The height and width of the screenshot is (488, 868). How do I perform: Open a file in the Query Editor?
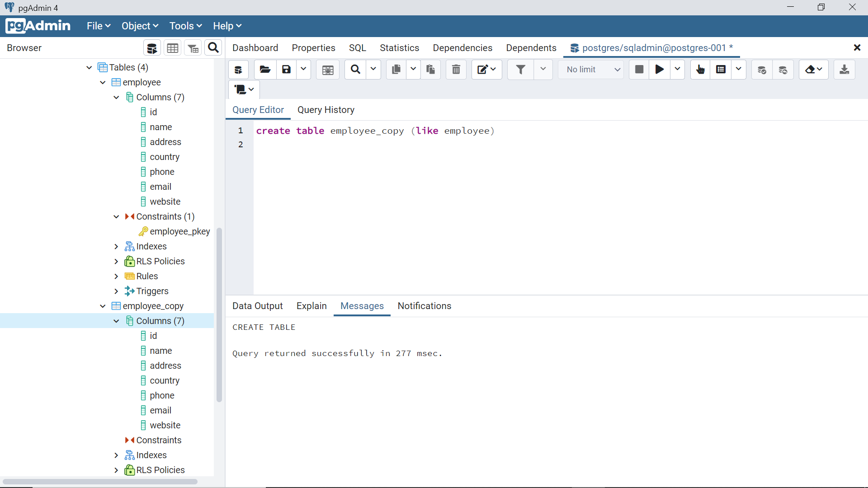264,70
